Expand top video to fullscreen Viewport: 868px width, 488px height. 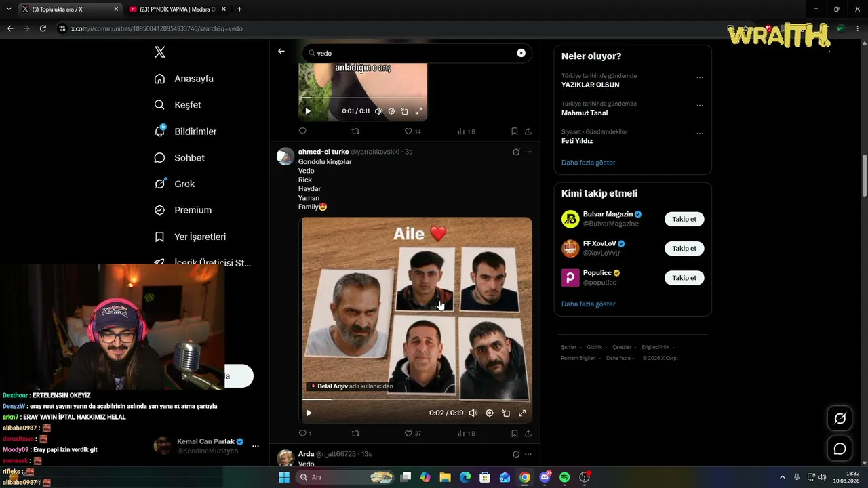point(418,111)
